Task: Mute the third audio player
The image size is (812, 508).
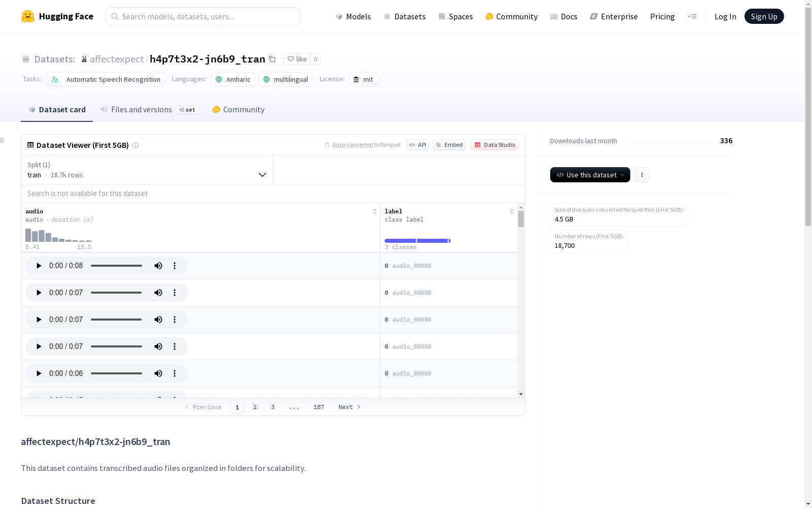Action: click(158, 320)
